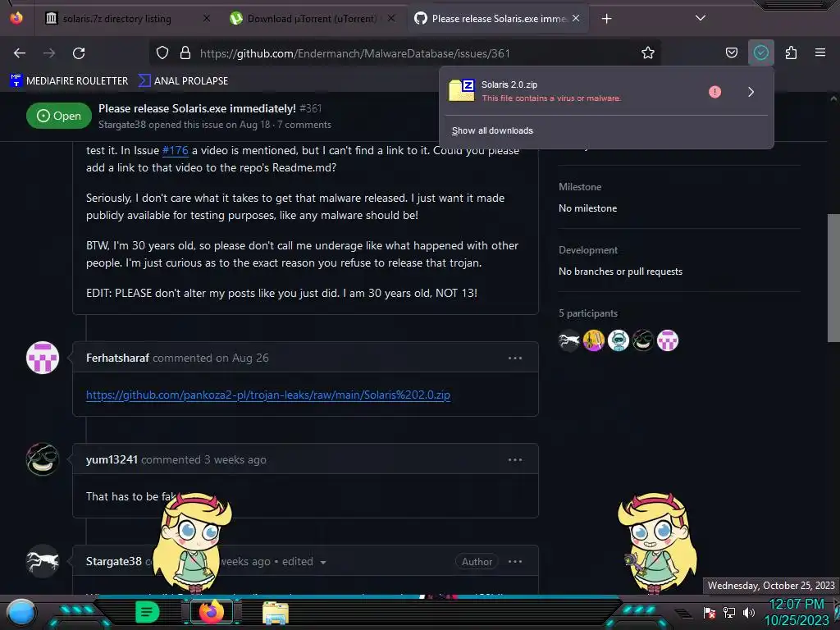Viewport: 840px width, 630px height.
Task: Open MEDIAFIRE ROULETTER bookmark
Action: pos(69,81)
